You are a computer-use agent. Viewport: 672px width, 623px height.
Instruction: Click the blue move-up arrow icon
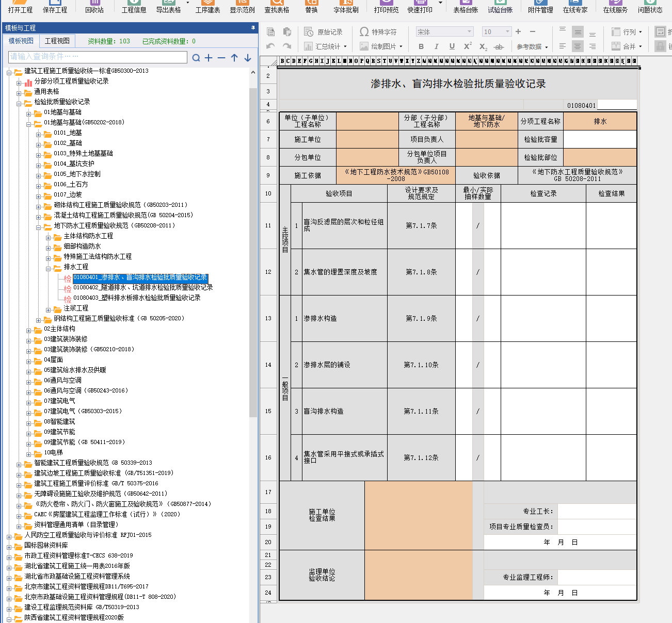click(234, 58)
